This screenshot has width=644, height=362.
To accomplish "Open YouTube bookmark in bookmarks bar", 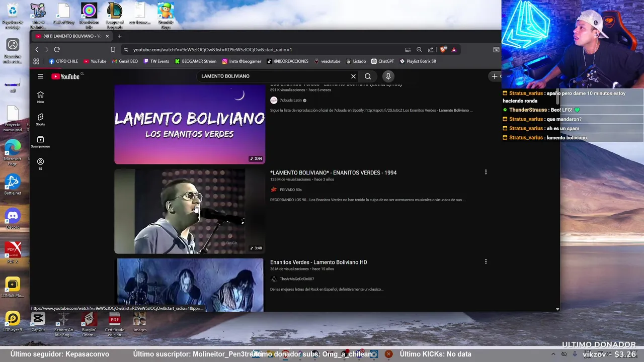I will [95, 61].
